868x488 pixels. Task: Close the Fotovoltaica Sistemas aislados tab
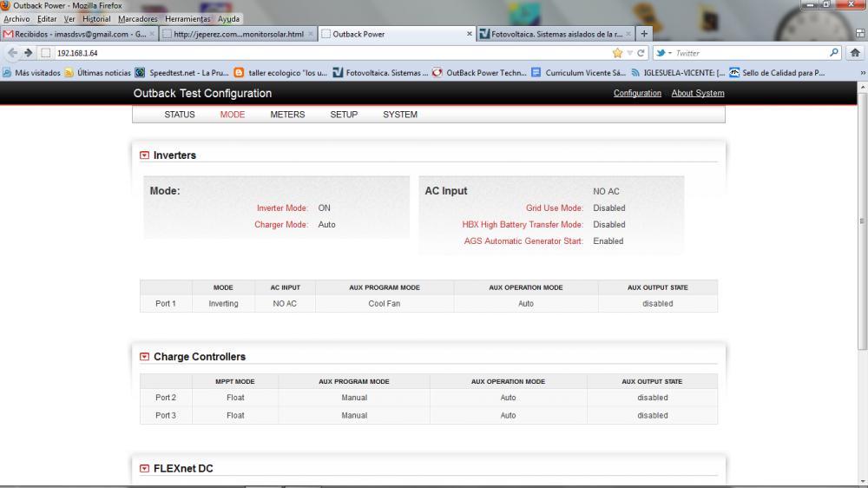[x=628, y=34]
